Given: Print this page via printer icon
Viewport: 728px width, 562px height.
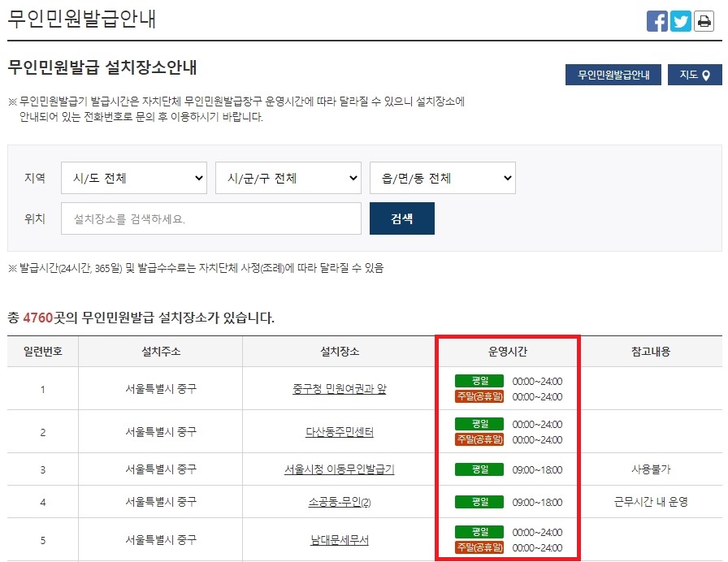Looking at the screenshot, I should [704, 21].
